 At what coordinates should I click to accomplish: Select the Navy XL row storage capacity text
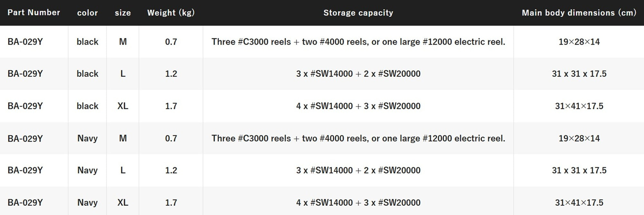coord(358,202)
